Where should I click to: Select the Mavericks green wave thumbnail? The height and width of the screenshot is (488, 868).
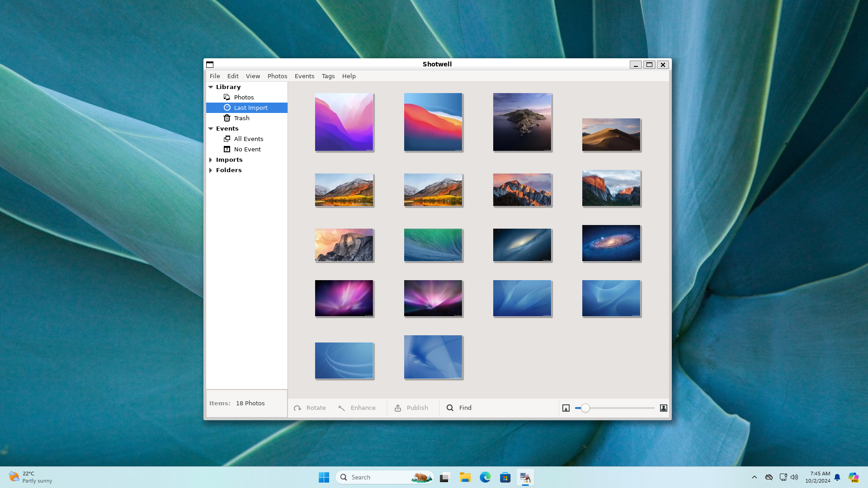coord(433,245)
